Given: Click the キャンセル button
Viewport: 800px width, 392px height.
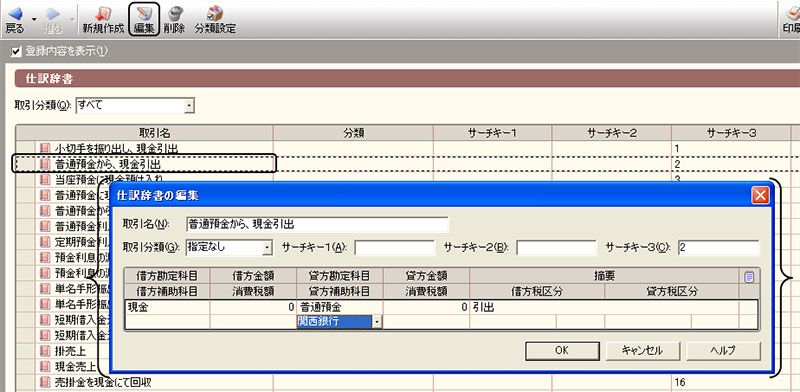Looking at the screenshot, I should 643,351.
